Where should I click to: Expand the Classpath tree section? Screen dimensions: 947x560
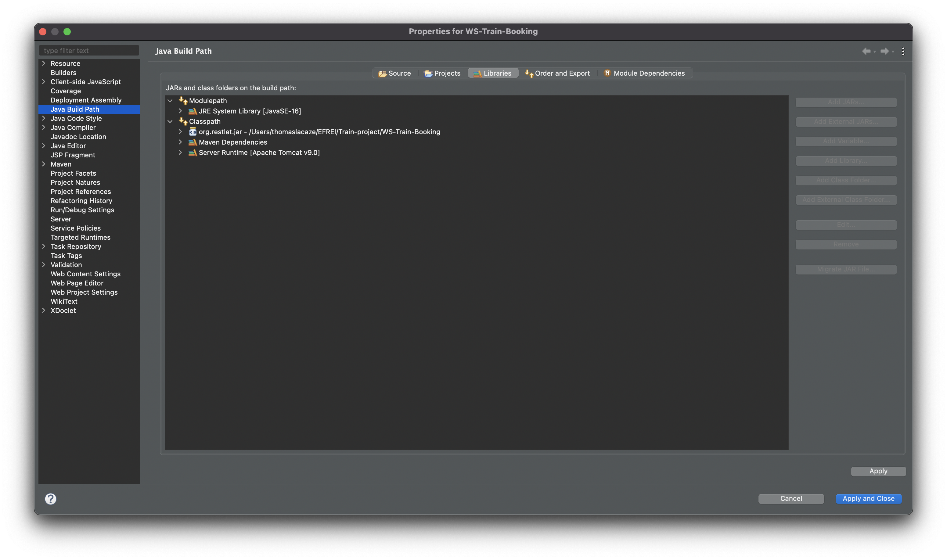(x=170, y=121)
